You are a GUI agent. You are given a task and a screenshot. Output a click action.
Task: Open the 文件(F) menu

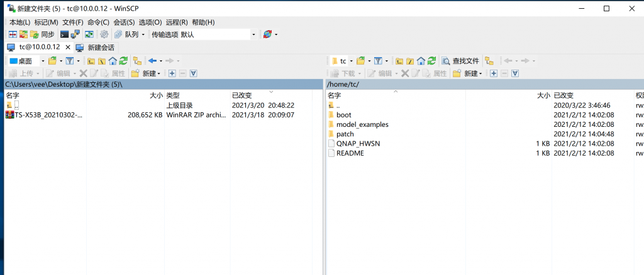pyautogui.click(x=73, y=22)
